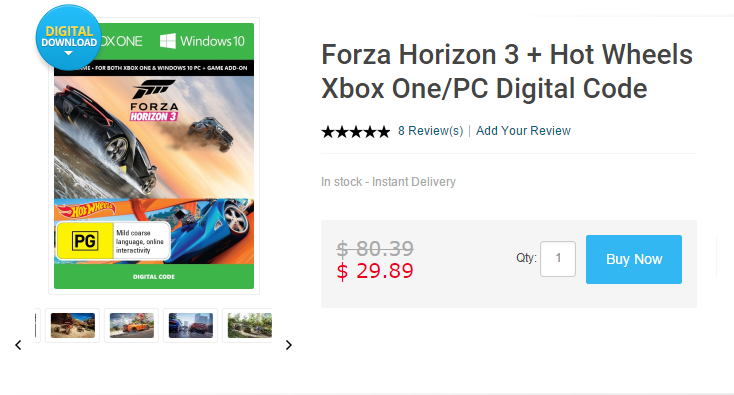The image size is (734, 395).
Task: Click the Buy Now button
Action: 634,259
